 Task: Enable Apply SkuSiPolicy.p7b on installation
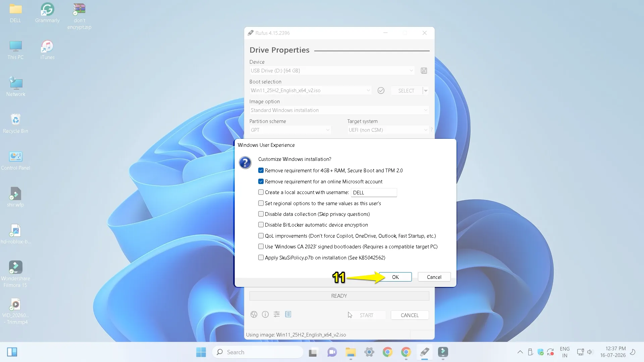(261, 257)
